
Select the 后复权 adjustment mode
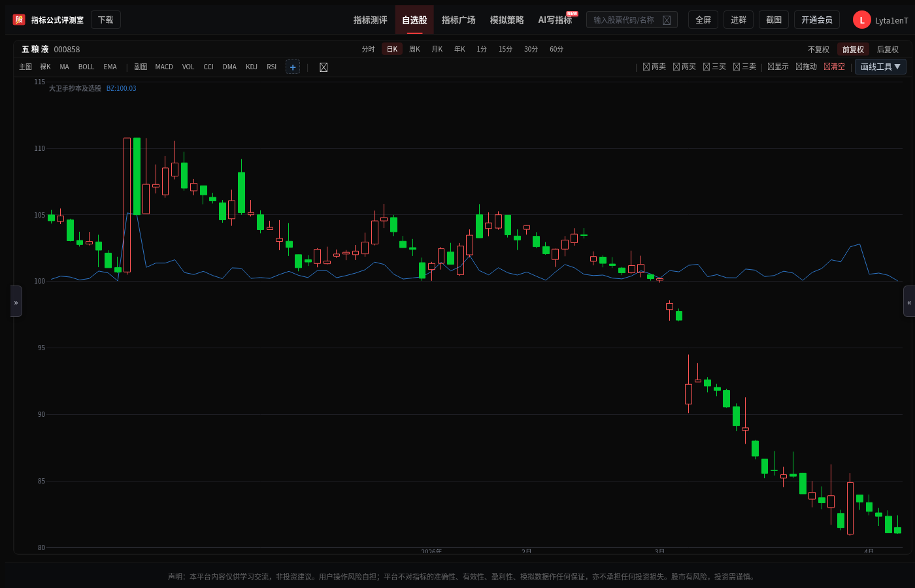[x=888, y=50]
